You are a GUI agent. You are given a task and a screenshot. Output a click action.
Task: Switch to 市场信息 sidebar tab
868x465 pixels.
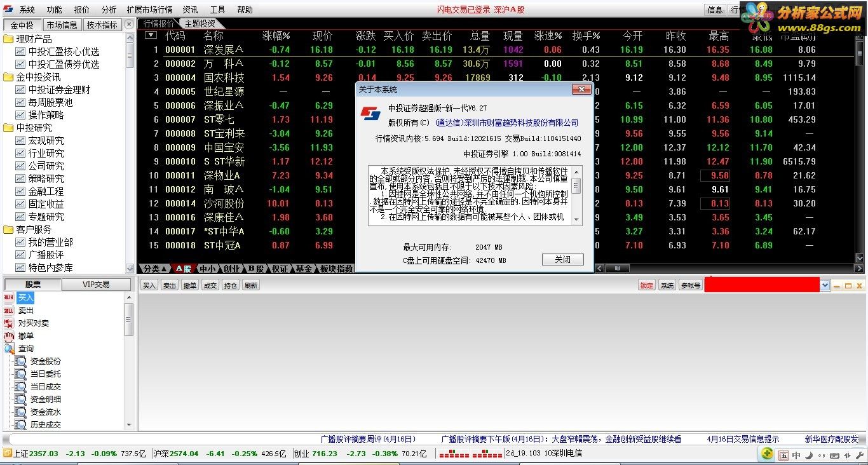point(62,25)
